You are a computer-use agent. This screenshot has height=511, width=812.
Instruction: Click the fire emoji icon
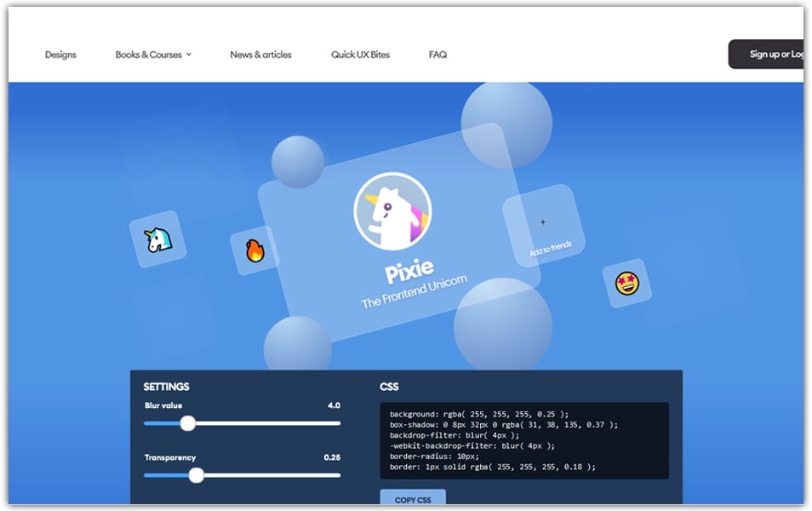[254, 251]
